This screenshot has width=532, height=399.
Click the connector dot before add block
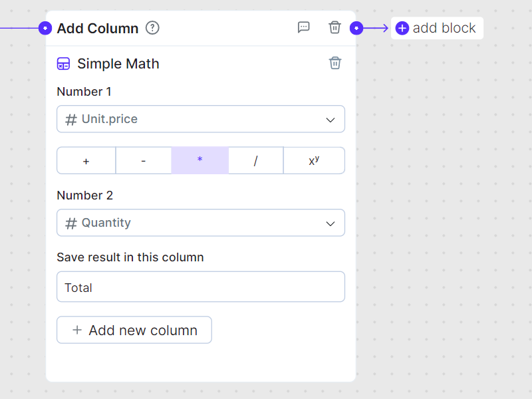[357, 28]
